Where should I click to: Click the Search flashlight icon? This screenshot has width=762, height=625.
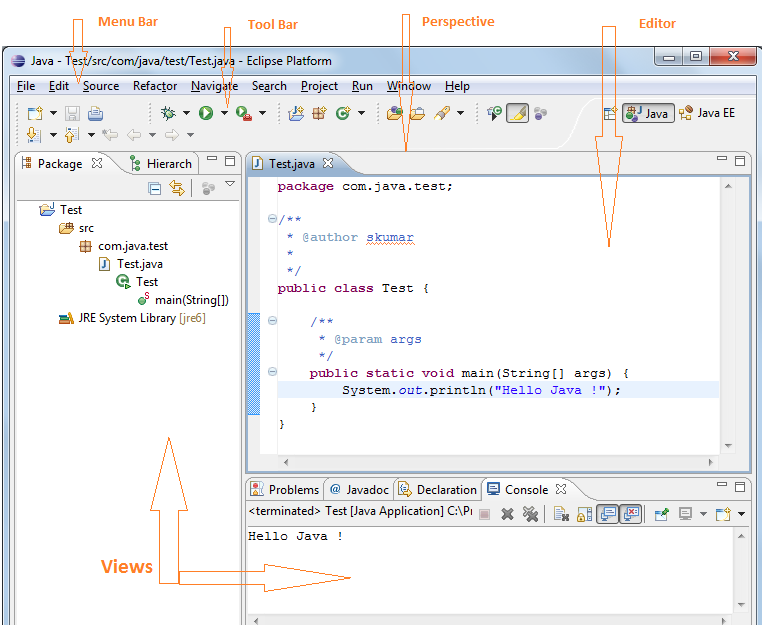[442, 113]
